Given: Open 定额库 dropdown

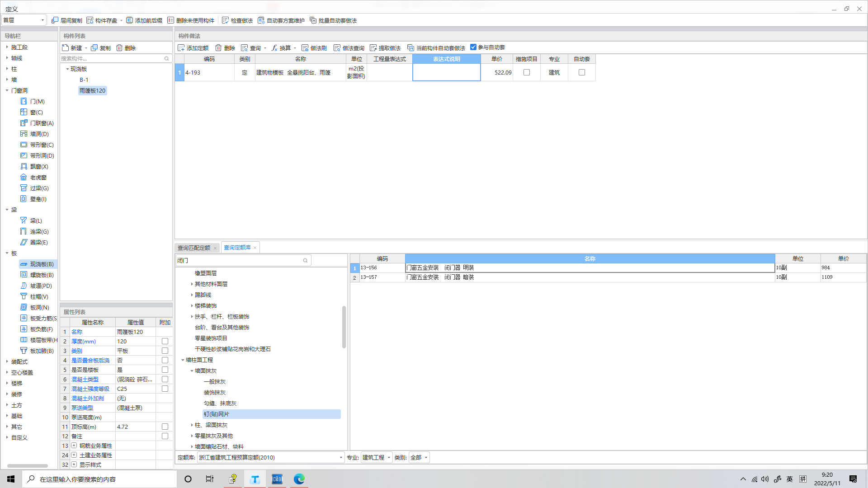Looking at the screenshot, I should coord(271,458).
